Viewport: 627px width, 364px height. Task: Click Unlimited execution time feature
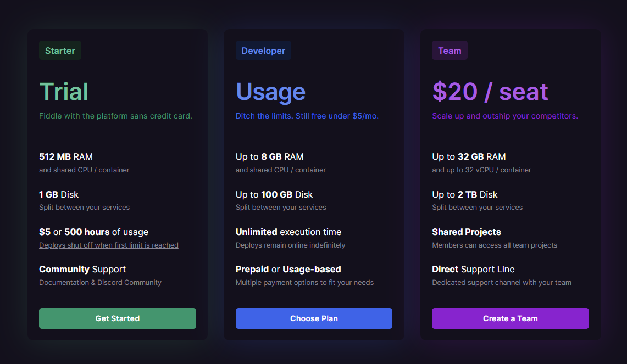point(288,232)
